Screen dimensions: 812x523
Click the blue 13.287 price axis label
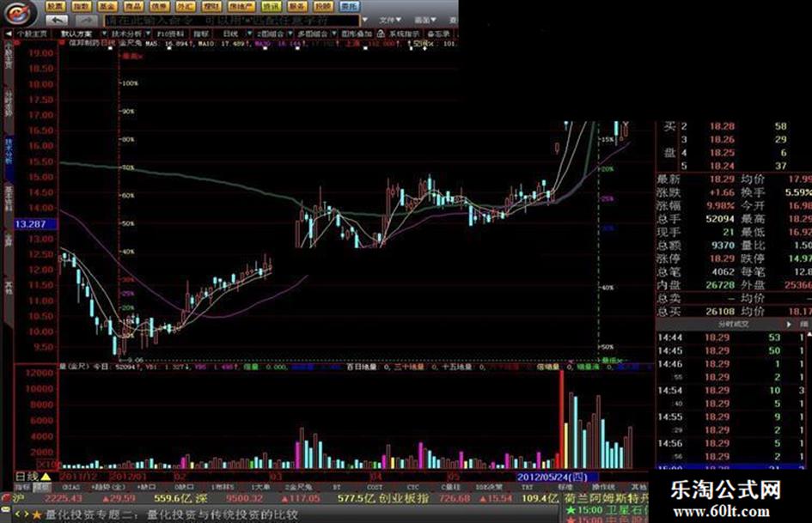click(35, 223)
